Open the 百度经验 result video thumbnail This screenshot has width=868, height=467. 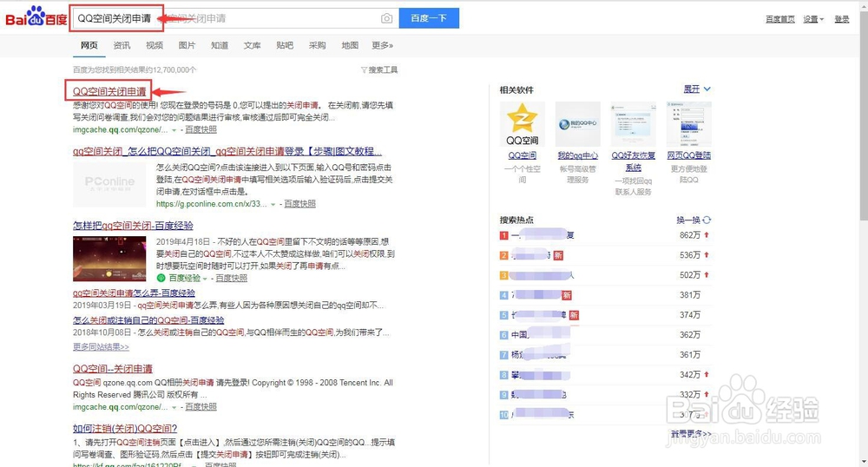(109, 259)
